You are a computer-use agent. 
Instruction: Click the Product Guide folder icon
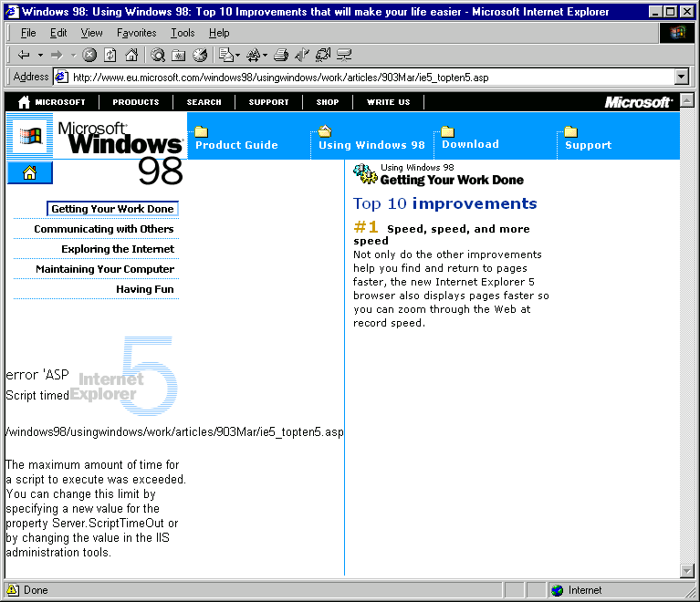click(202, 131)
